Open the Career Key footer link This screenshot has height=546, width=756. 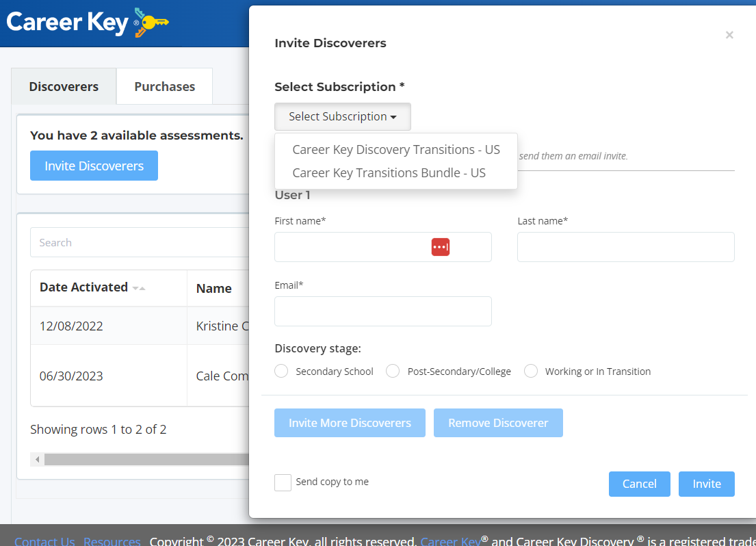[x=450, y=541]
